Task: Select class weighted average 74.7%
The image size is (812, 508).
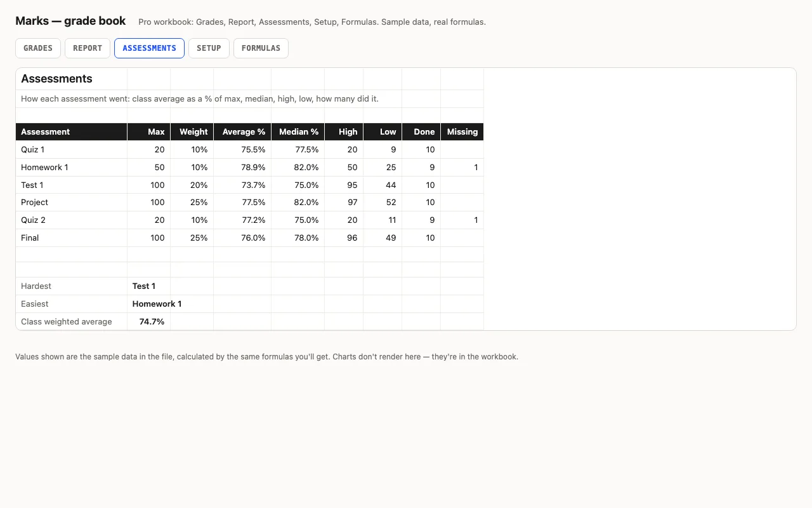Action: 149,322
